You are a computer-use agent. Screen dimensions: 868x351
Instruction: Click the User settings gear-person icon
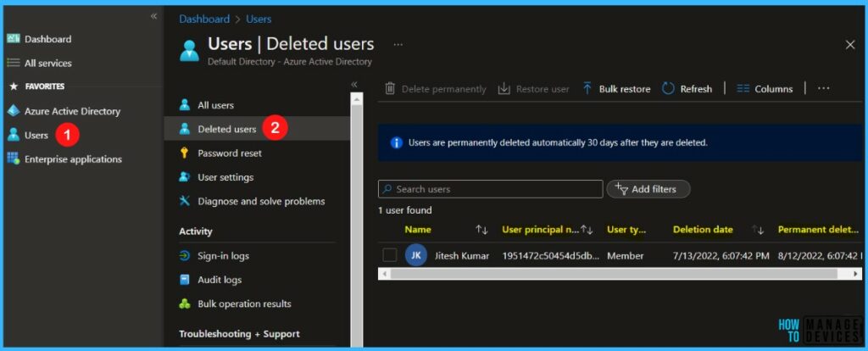tap(185, 177)
